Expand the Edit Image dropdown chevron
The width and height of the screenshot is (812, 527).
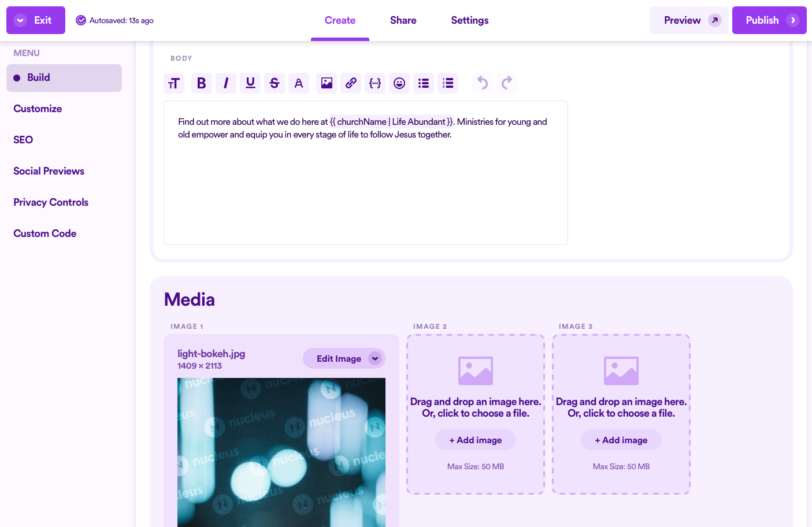tap(375, 358)
